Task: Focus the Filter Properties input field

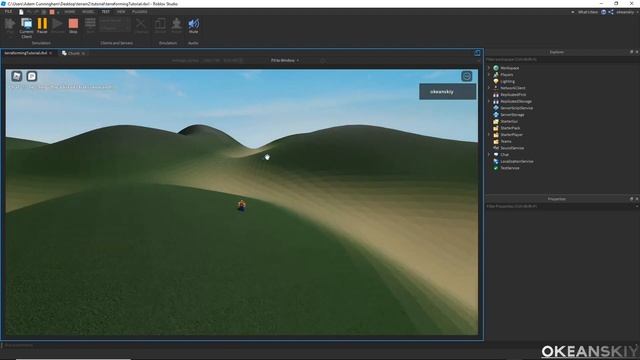Action: [x=558, y=207]
